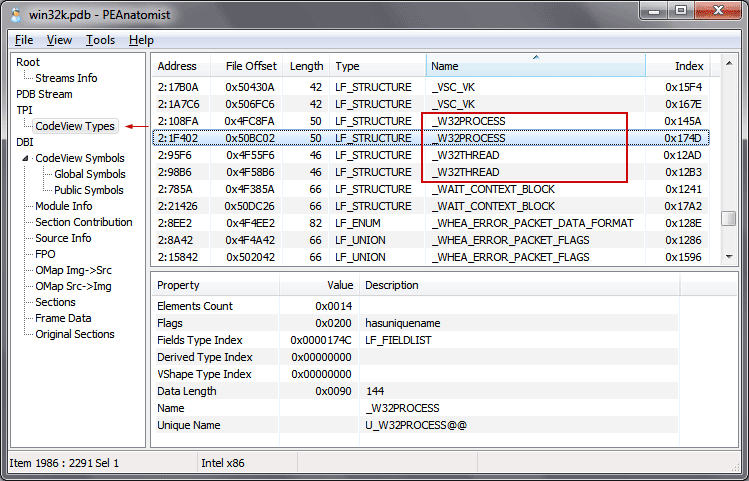Screen dimensions: 749x481
Task: Click the file offset cell 0x4F55F6
Action: (x=250, y=155)
